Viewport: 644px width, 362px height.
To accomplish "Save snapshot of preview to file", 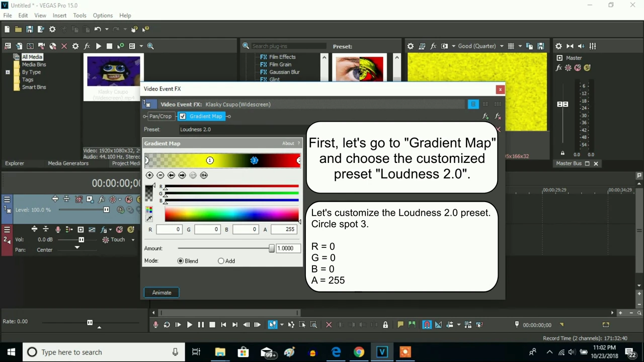I will pos(541,46).
